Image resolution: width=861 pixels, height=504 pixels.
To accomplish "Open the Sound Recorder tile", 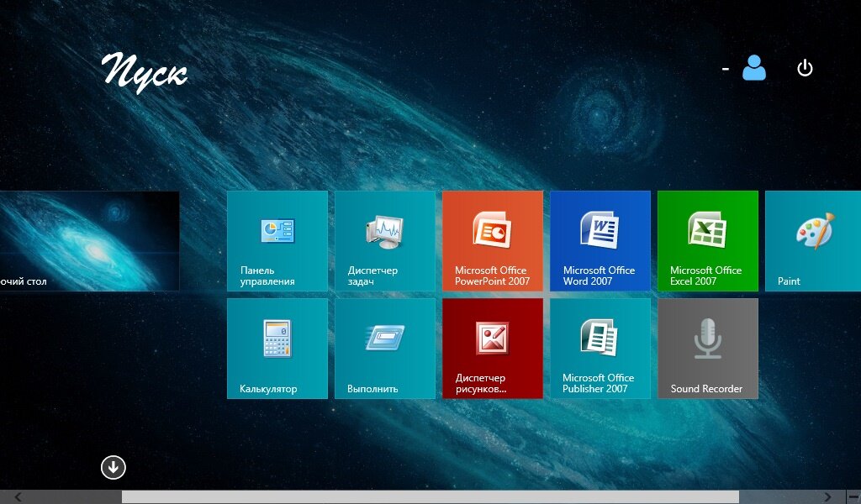I will (x=708, y=349).
